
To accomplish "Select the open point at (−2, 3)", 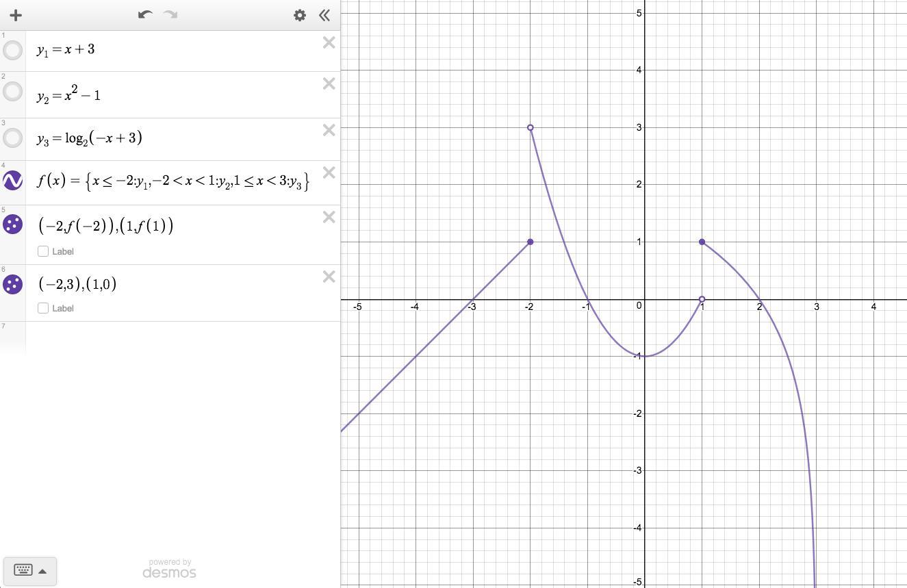I will pos(531,127).
